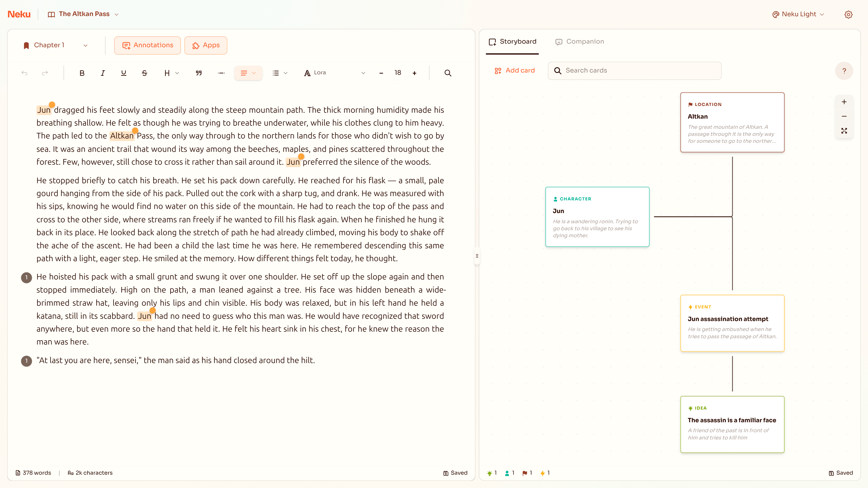Viewport: 868px width, 488px height.
Task: Open the Apps button
Action: (x=205, y=45)
